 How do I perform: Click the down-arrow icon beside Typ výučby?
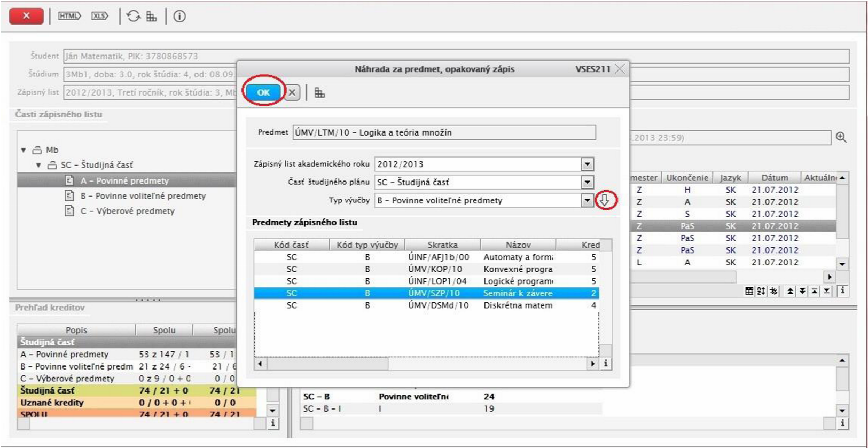[605, 200]
